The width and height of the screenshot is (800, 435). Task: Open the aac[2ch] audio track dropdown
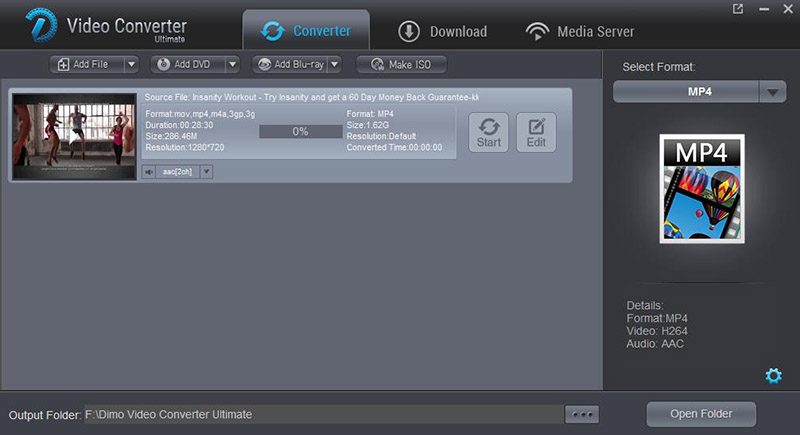207,172
